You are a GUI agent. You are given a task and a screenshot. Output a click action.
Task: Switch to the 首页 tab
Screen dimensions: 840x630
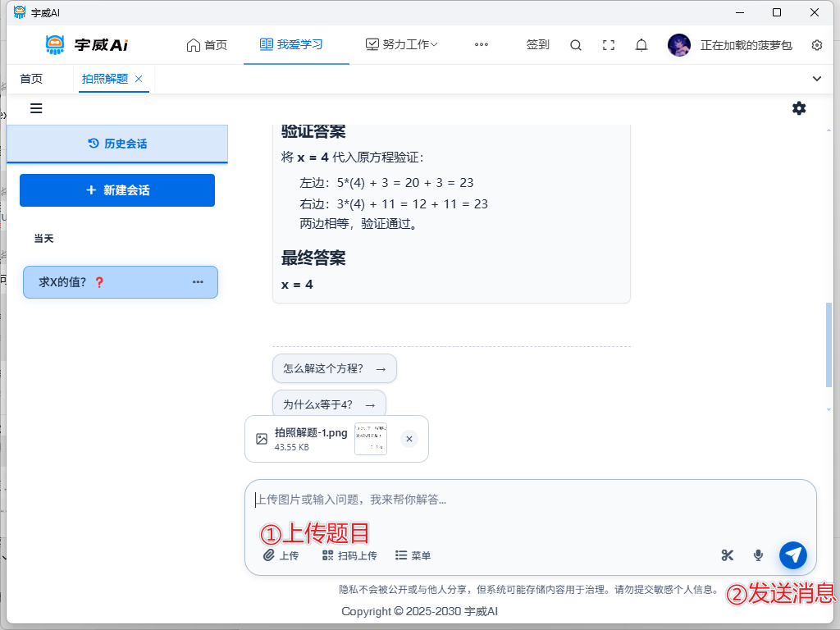(31, 79)
